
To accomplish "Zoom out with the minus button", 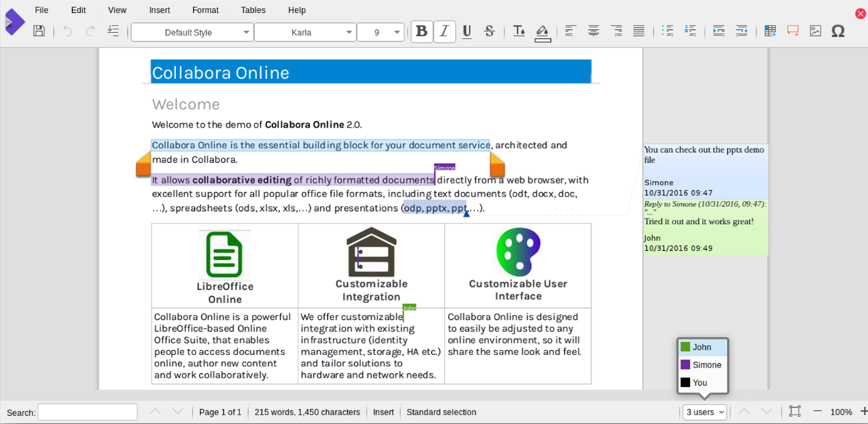I will point(817,412).
